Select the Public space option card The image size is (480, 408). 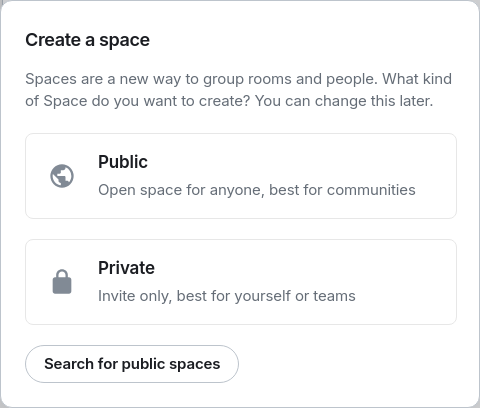(x=241, y=176)
